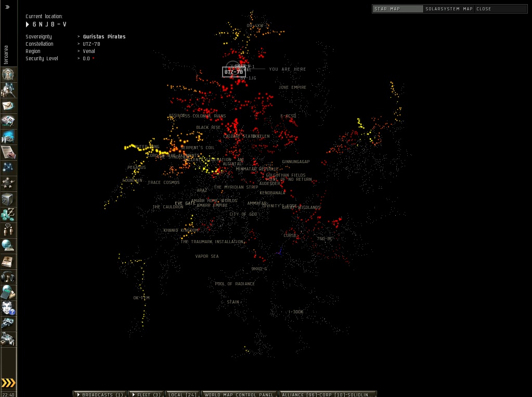Image resolution: width=532 pixels, height=397 pixels.
Task: Select the boxed UTZ-7B map marker
Action: (x=234, y=72)
